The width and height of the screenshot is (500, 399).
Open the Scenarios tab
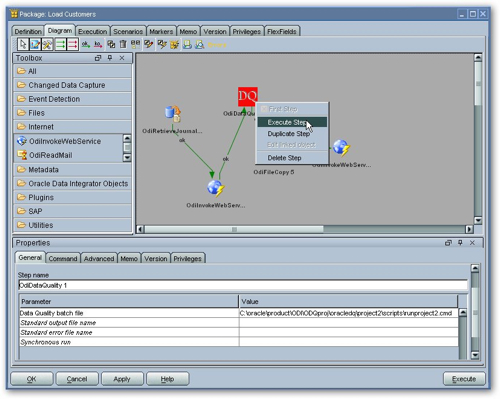tap(128, 31)
